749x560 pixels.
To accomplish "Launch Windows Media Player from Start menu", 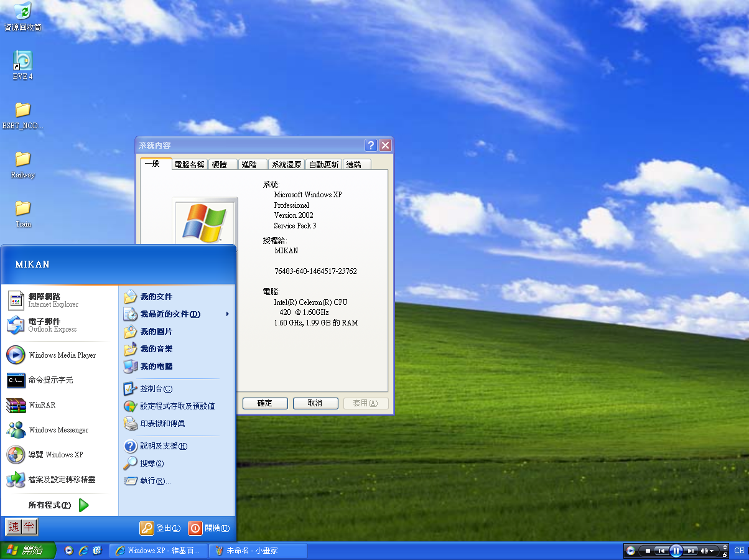I will click(59, 355).
